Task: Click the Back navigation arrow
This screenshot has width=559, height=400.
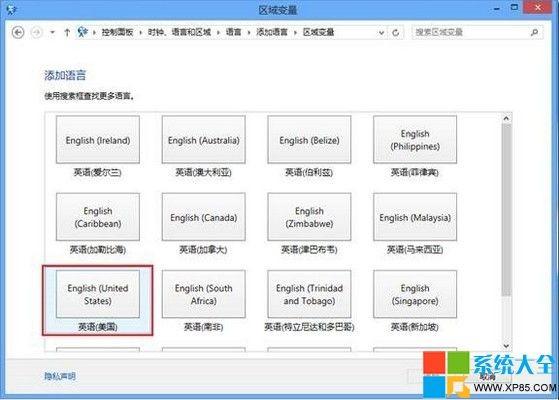Action: coord(18,32)
